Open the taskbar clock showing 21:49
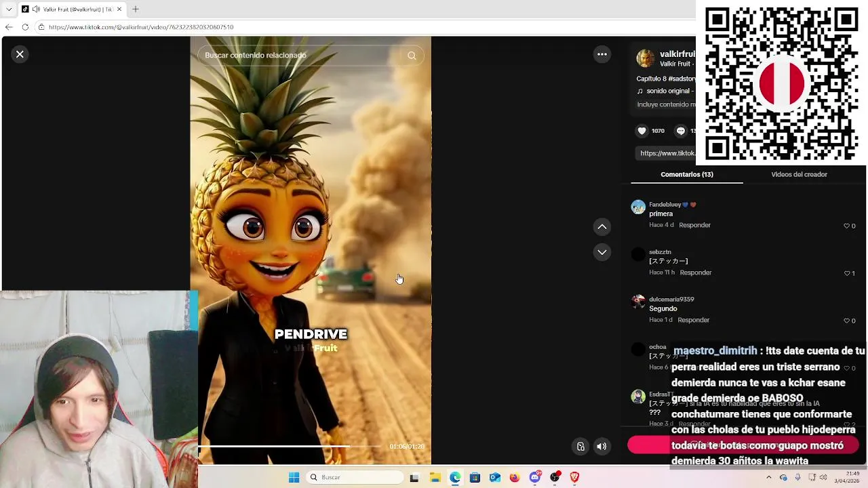The width and height of the screenshot is (868, 488). tap(848, 477)
